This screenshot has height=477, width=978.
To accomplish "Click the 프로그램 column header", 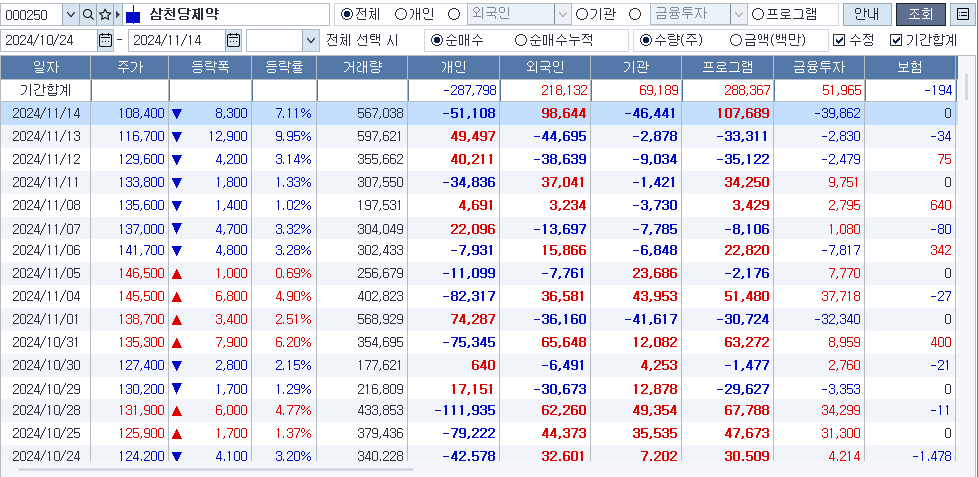I will tap(727, 67).
